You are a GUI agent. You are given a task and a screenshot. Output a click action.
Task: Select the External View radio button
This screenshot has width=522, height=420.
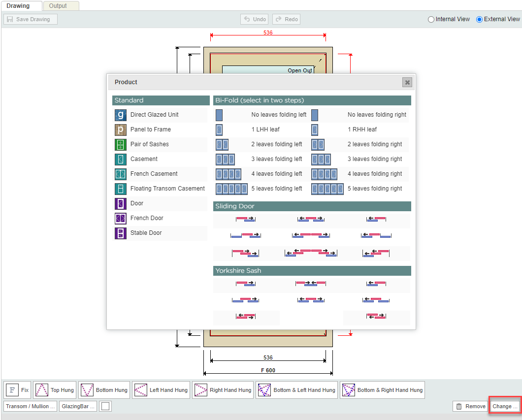coord(479,19)
